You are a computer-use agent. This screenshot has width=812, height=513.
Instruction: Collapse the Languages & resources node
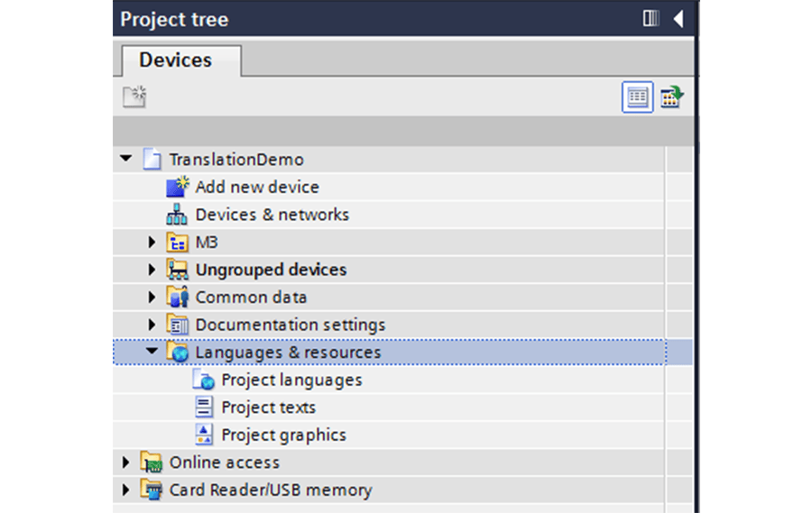152,352
